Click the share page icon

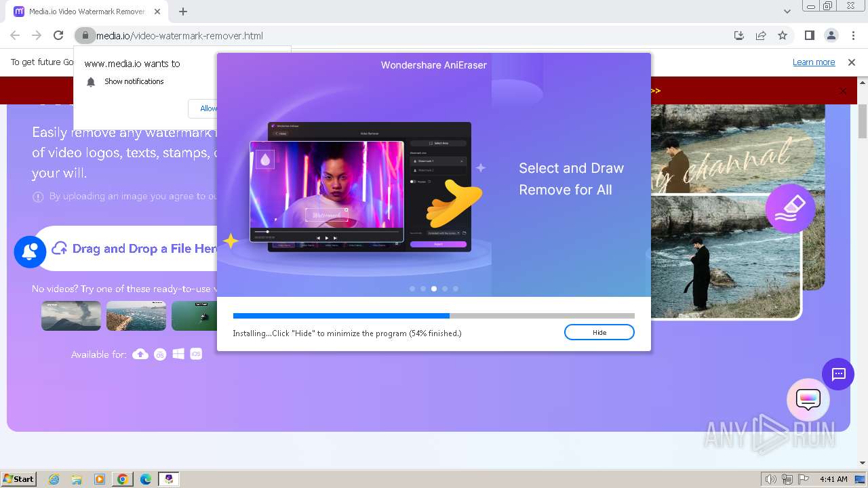click(761, 35)
